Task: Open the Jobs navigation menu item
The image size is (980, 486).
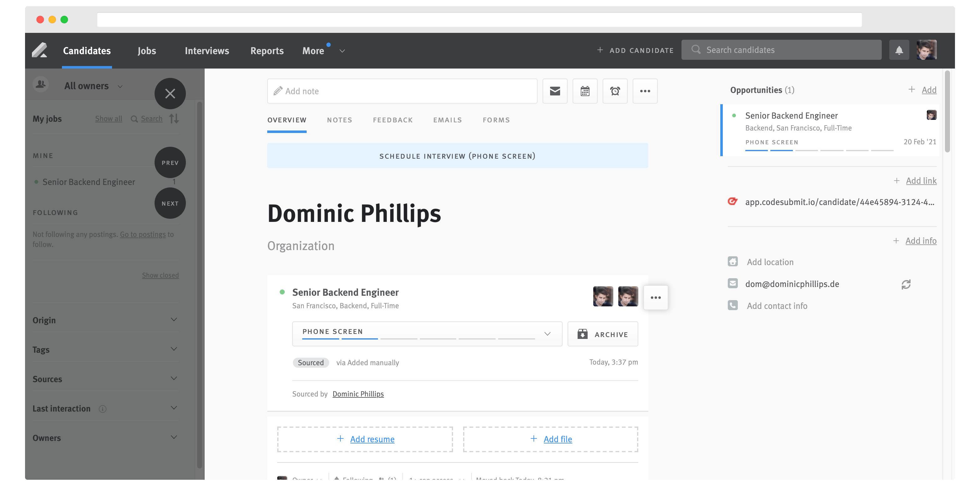Action: [x=147, y=51]
